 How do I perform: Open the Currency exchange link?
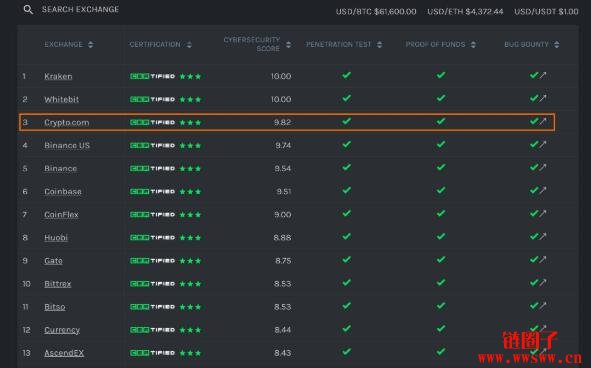point(62,330)
